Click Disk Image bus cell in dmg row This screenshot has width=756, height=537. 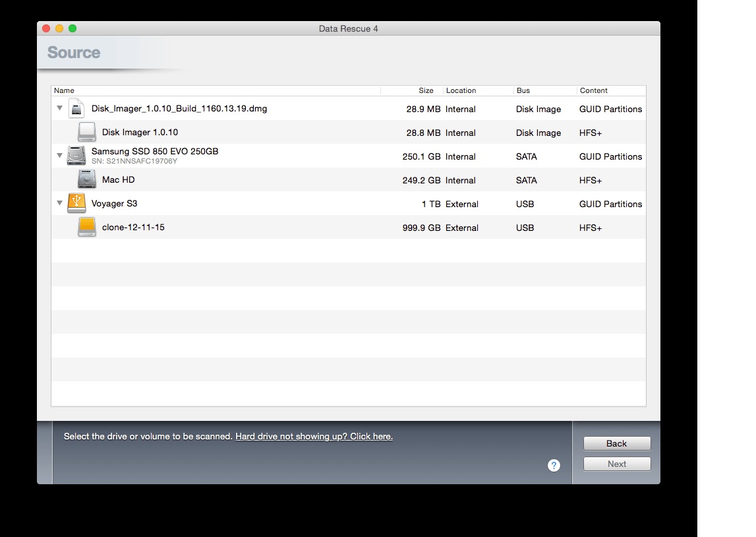(538, 109)
